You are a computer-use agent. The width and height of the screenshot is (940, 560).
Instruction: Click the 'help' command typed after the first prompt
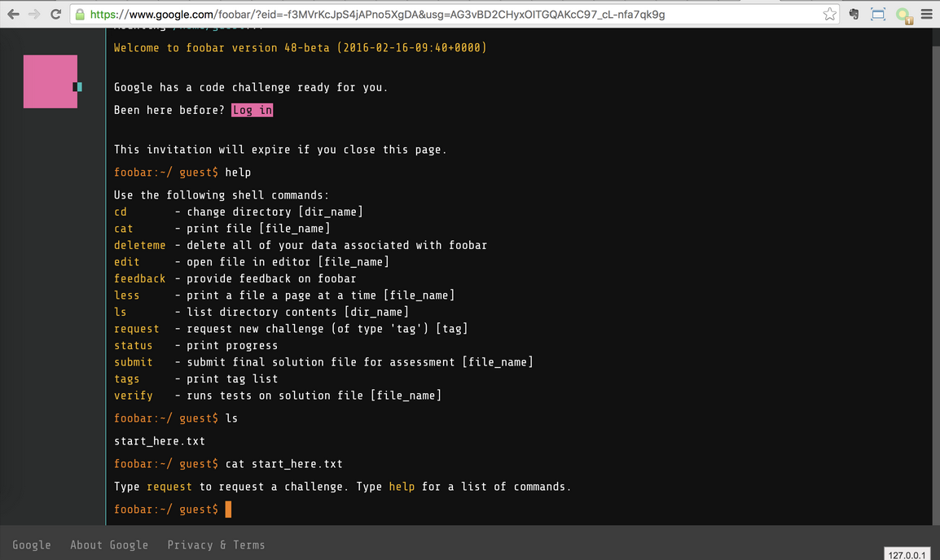(238, 173)
